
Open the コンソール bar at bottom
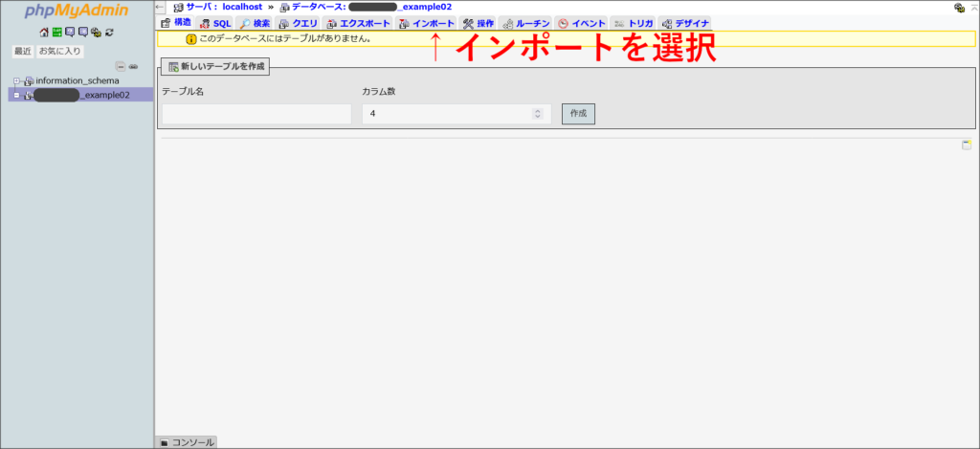[187, 442]
